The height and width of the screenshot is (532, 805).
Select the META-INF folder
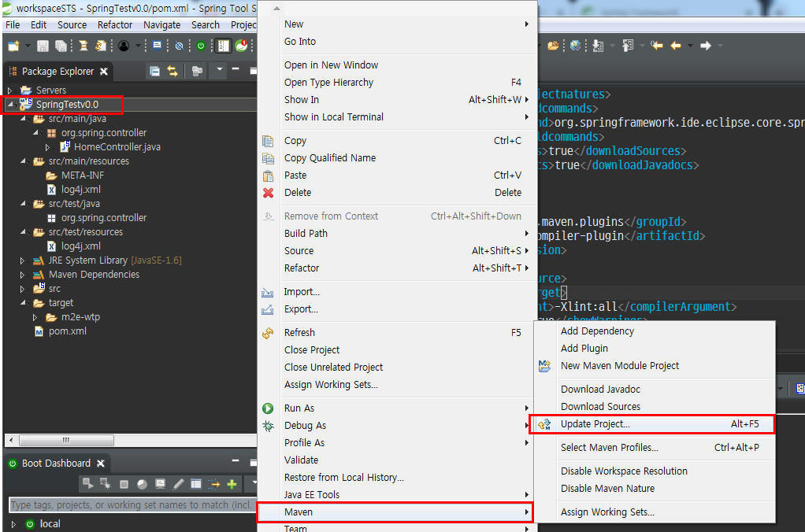click(x=82, y=175)
